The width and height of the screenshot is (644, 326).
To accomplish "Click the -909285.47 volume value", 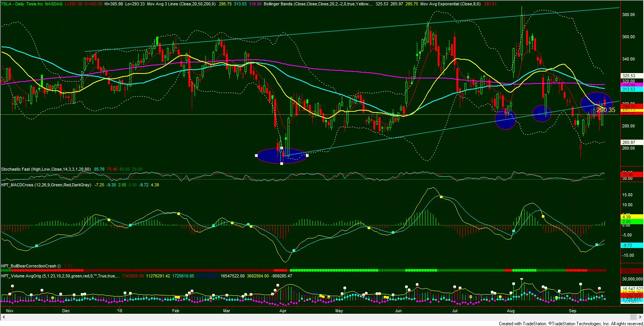I will pyautogui.click(x=281, y=276).
